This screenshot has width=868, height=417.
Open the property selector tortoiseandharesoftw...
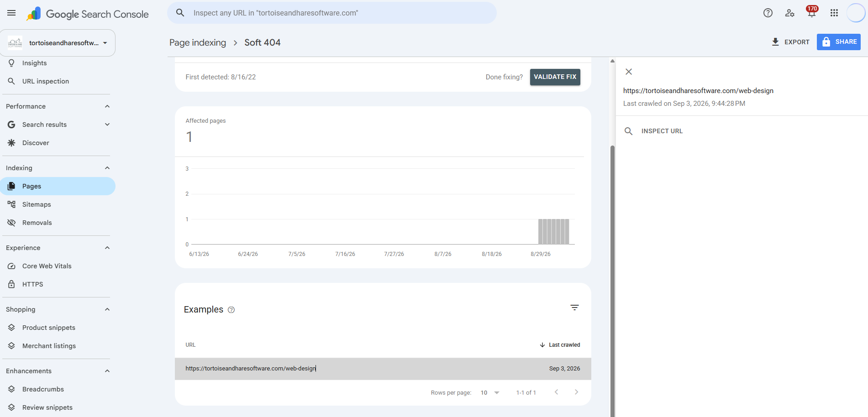(x=58, y=43)
